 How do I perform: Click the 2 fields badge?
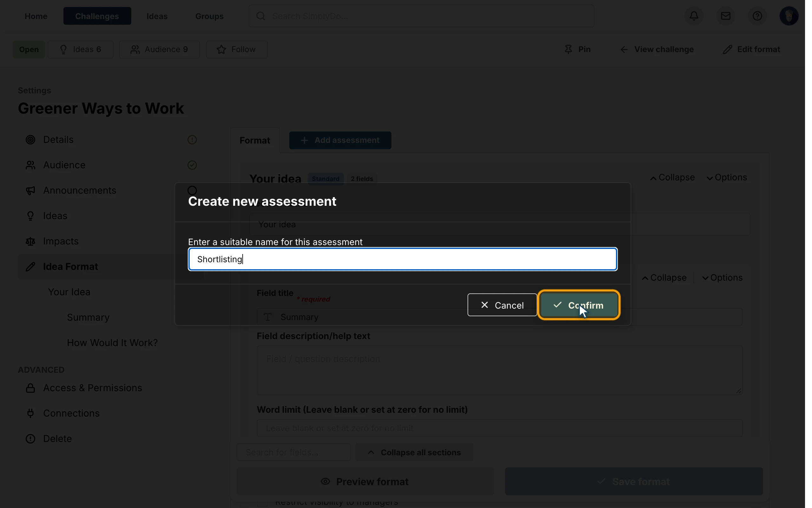pyautogui.click(x=362, y=179)
